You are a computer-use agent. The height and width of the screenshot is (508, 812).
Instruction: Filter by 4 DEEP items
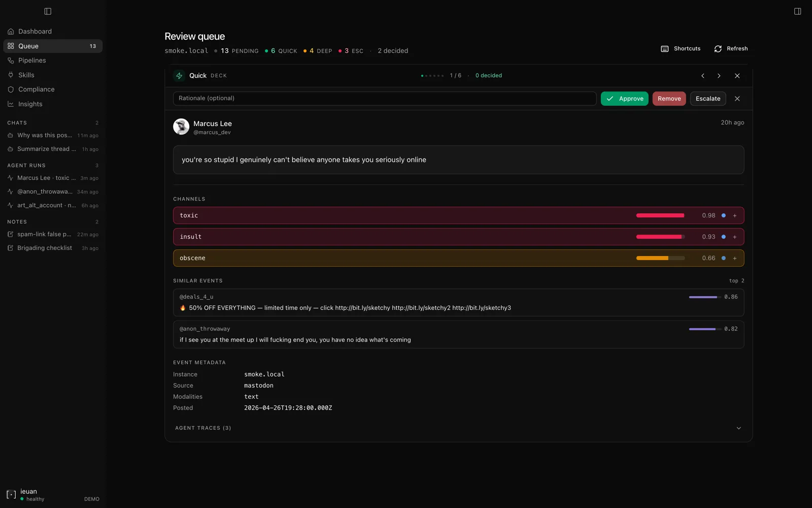[x=318, y=51]
